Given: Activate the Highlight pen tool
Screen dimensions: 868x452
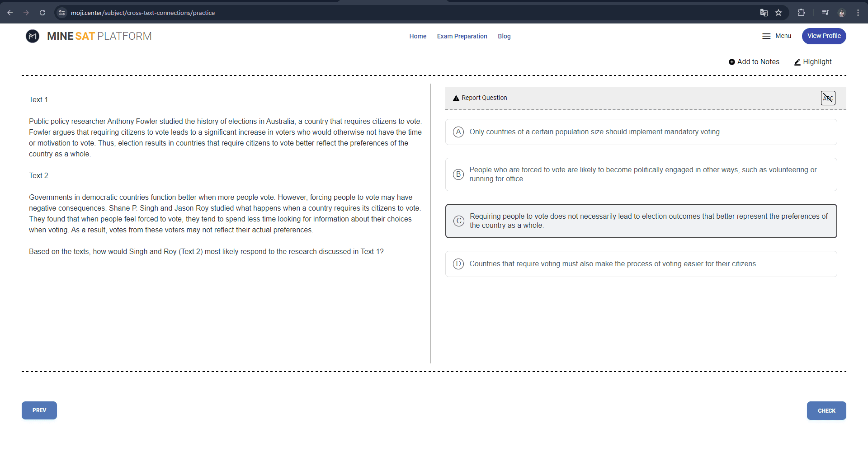Looking at the screenshot, I should click(813, 61).
